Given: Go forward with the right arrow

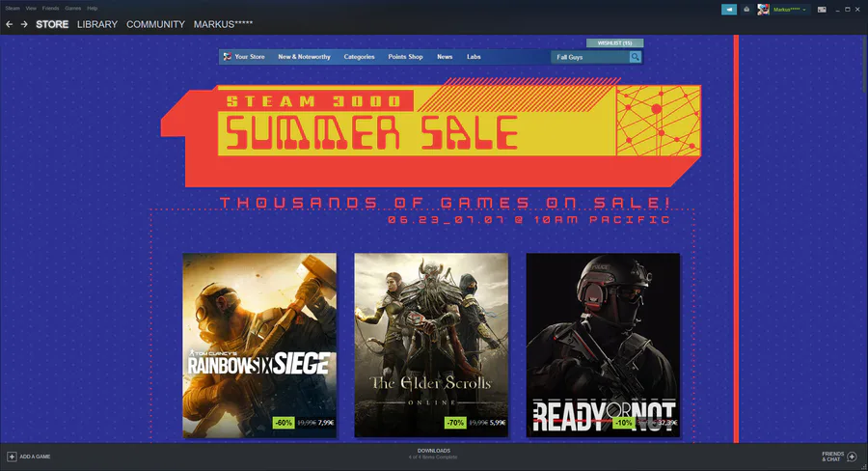Looking at the screenshot, I should (24, 24).
